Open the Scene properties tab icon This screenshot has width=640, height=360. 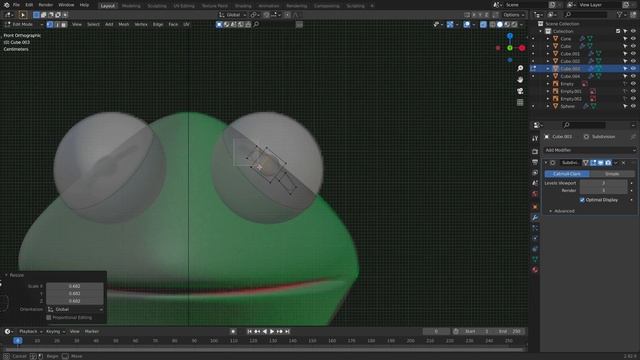point(535,184)
